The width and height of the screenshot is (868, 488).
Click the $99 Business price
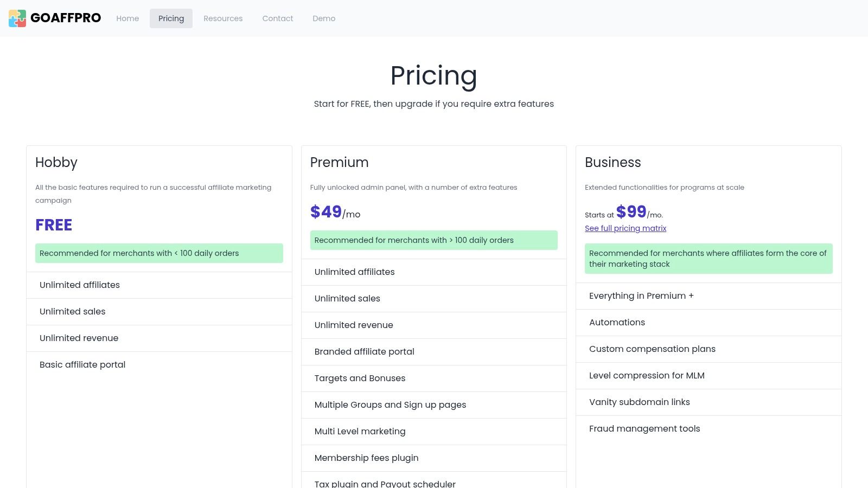(631, 212)
